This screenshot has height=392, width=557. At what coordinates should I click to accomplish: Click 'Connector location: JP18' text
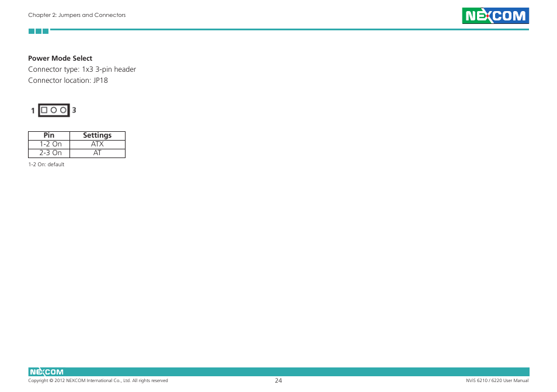point(68,80)
